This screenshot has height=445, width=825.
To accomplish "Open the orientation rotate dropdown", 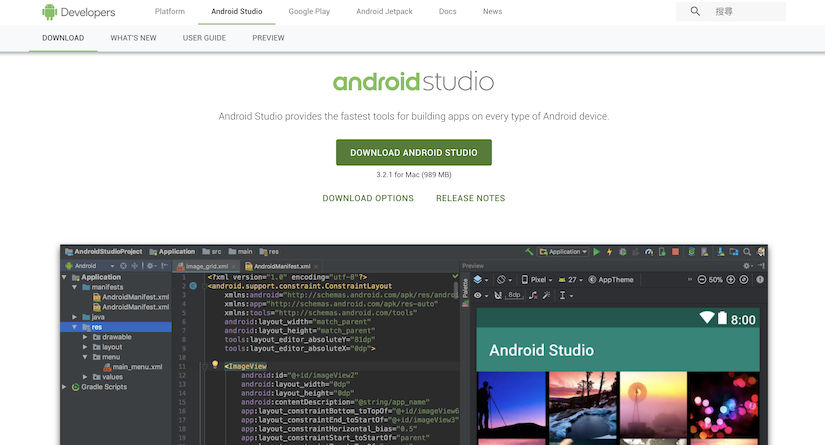I will 505,280.
